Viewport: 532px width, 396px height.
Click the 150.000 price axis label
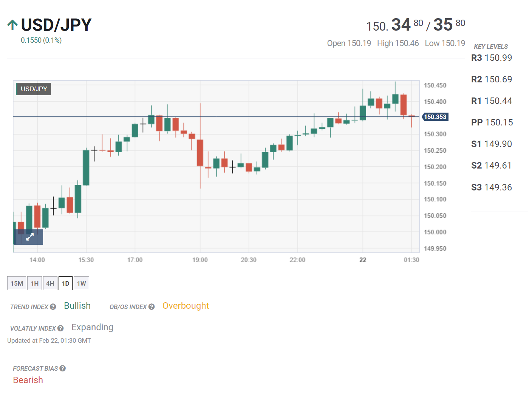click(435, 232)
